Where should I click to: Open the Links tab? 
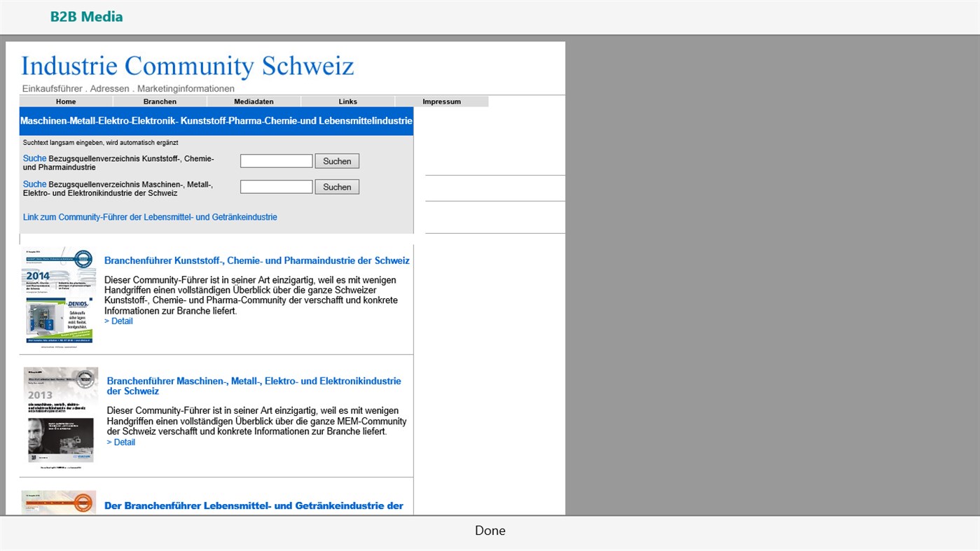[x=347, y=101]
